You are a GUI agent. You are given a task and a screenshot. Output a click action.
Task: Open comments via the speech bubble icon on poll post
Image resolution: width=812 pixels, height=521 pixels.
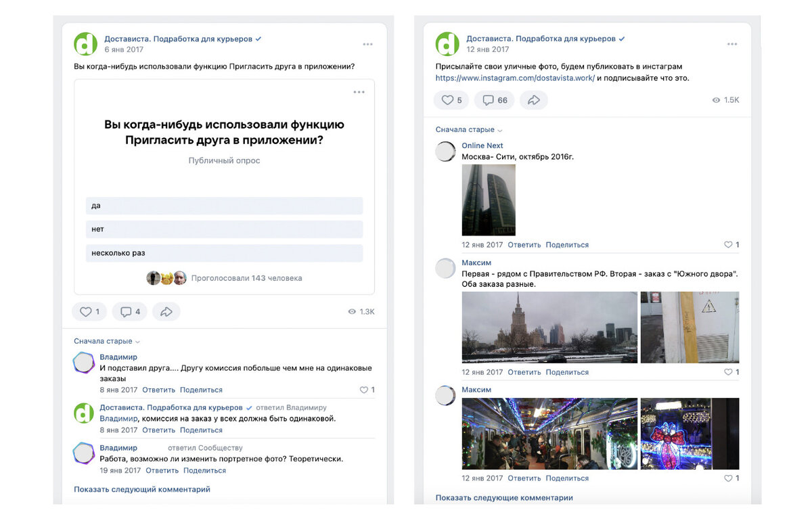click(129, 311)
